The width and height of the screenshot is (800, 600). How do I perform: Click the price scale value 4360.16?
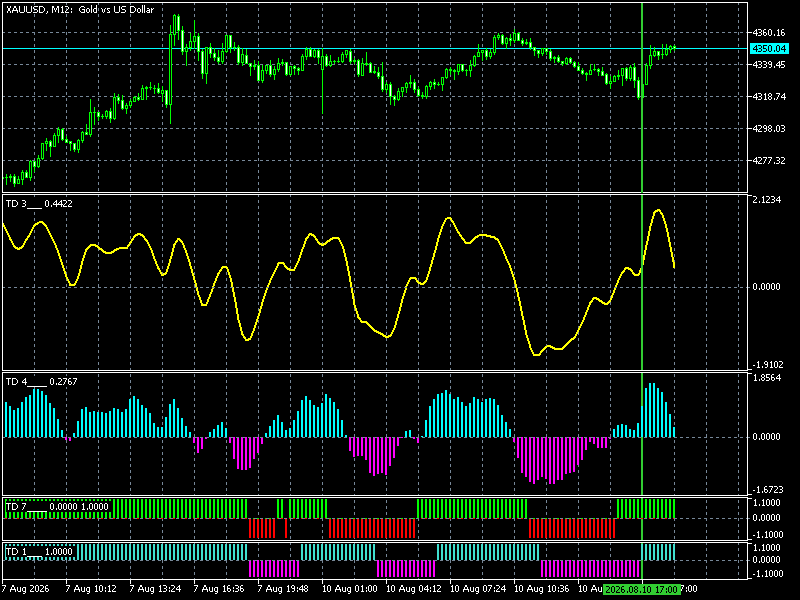(x=769, y=33)
